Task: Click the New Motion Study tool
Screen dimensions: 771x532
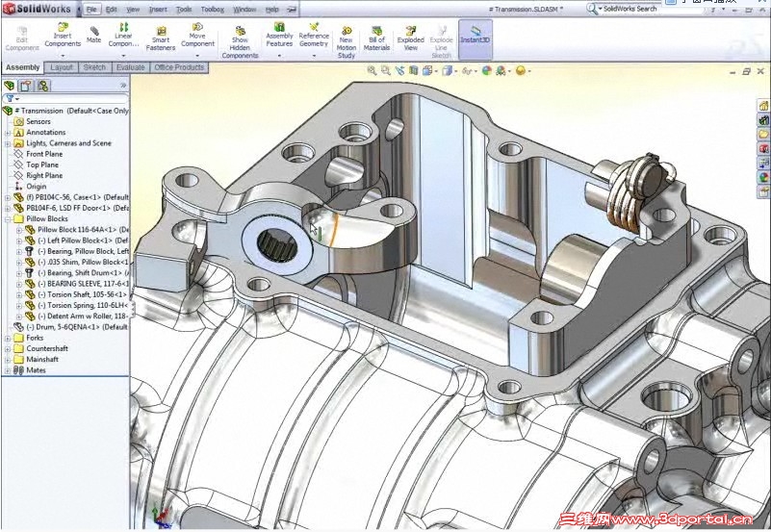Action: click(347, 42)
